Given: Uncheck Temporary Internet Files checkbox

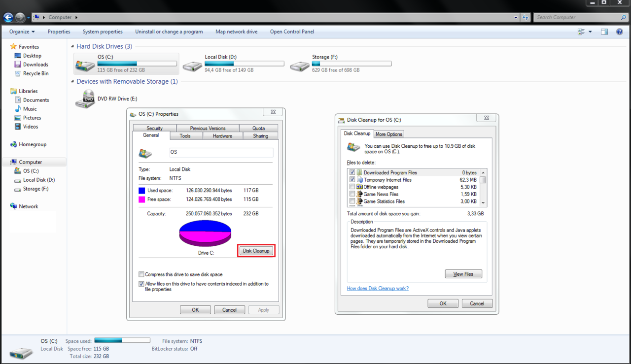Looking at the screenshot, I should (352, 180).
